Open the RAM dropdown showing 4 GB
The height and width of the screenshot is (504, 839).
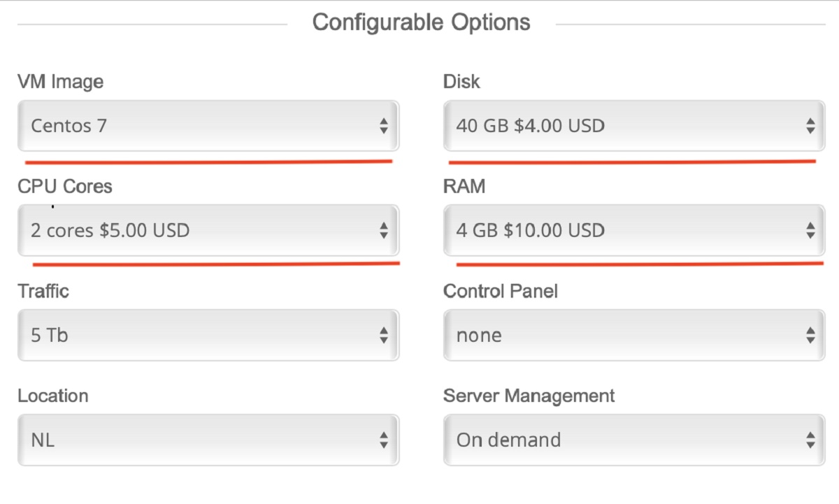633,230
